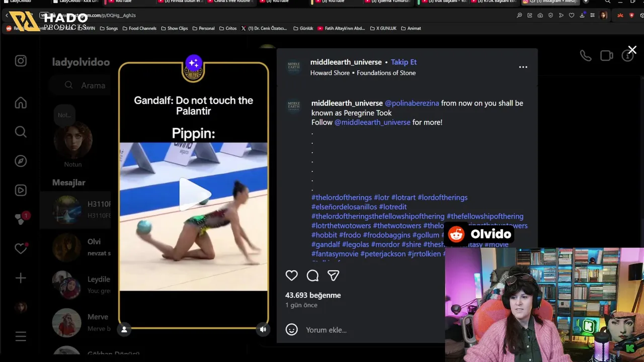Click browser downloads icon in toolbar
Image resolution: width=644 pixels, height=362 pixels.
pyautogui.click(x=582, y=16)
